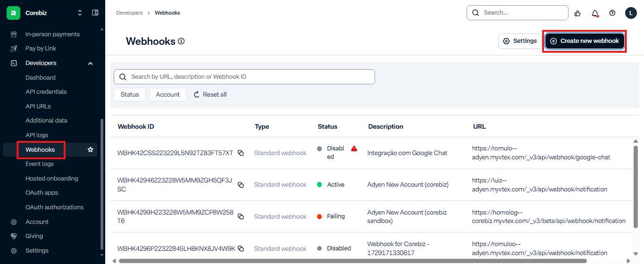Select Webhooks in the sidebar
The image size is (644, 264).
tap(40, 149)
